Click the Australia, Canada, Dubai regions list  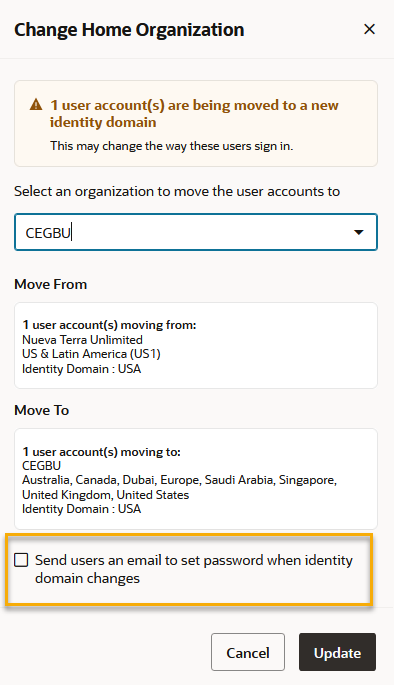[180, 488]
